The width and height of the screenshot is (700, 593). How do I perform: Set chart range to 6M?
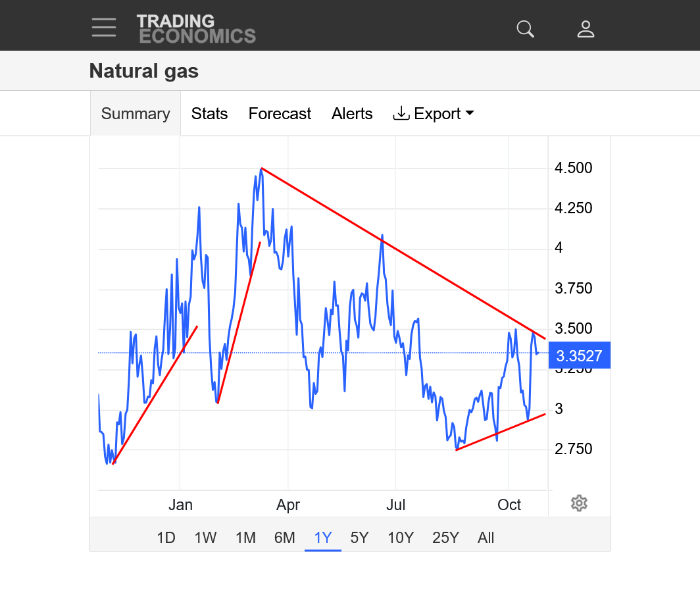click(284, 538)
